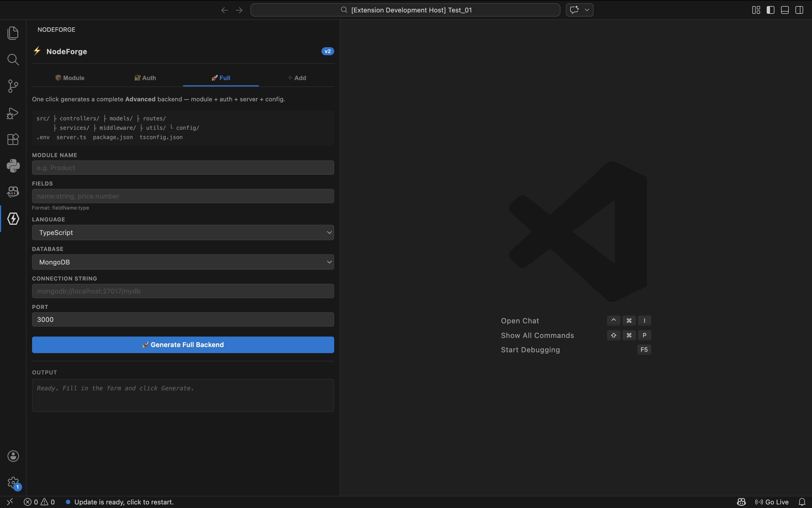Click the Module Name input field
Screen dimensions: 812x508
point(183,168)
